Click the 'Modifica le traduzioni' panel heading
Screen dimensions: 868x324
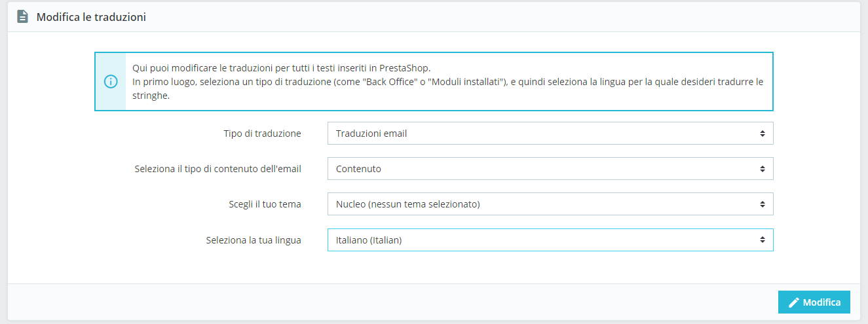[x=91, y=17]
